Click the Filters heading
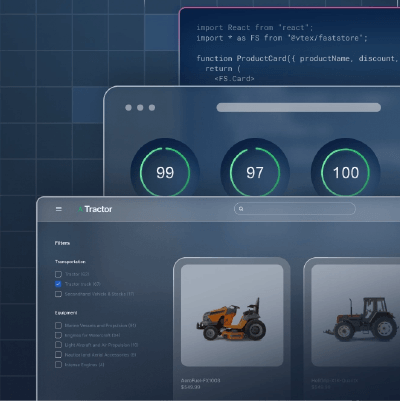400x401 pixels. [x=62, y=243]
